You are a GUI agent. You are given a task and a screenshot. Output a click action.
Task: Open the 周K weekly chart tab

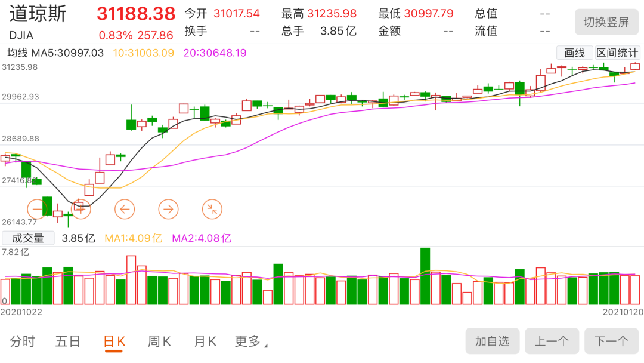[159, 342]
